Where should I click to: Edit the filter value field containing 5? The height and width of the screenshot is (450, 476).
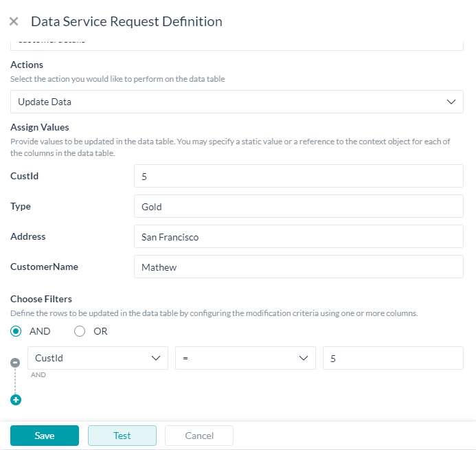tap(393, 358)
